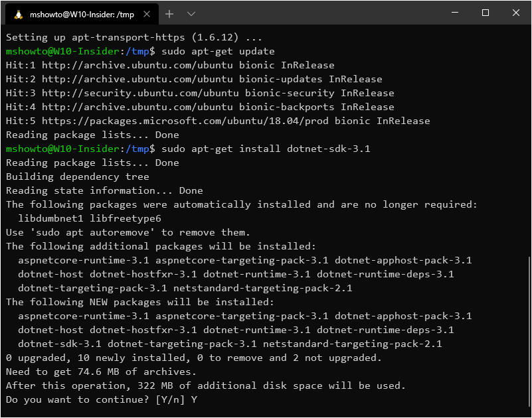Click the 'sudo apt-get install dotnet-sdk-3.1' command

[x=266, y=149]
